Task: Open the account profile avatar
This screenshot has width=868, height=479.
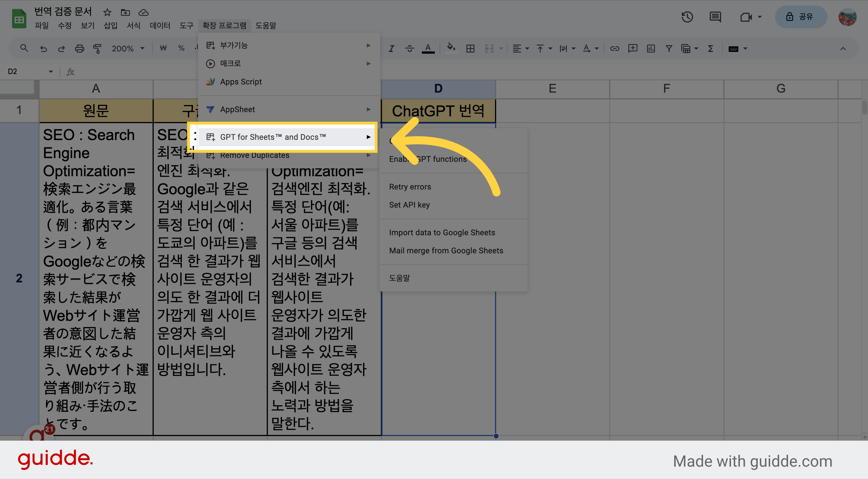Action: click(847, 17)
